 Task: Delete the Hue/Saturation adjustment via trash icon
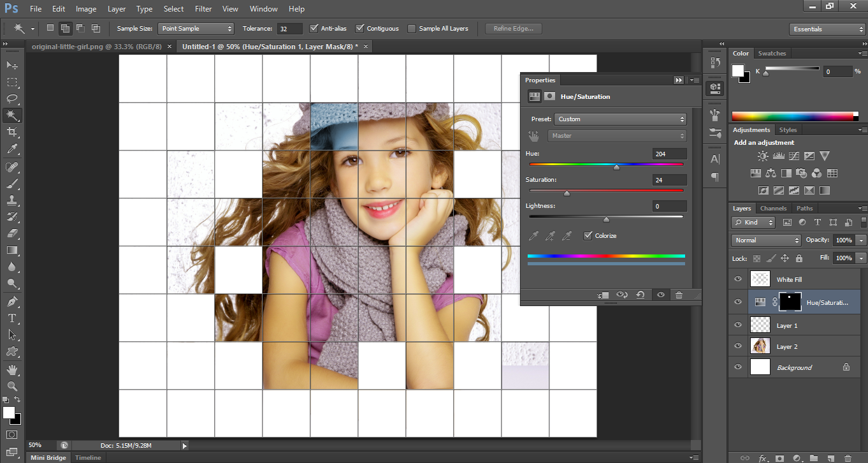(679, 295)
